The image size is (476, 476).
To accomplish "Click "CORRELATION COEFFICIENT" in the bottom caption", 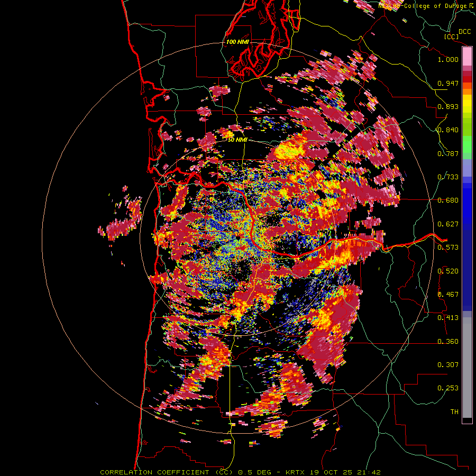I will [154, 472].
